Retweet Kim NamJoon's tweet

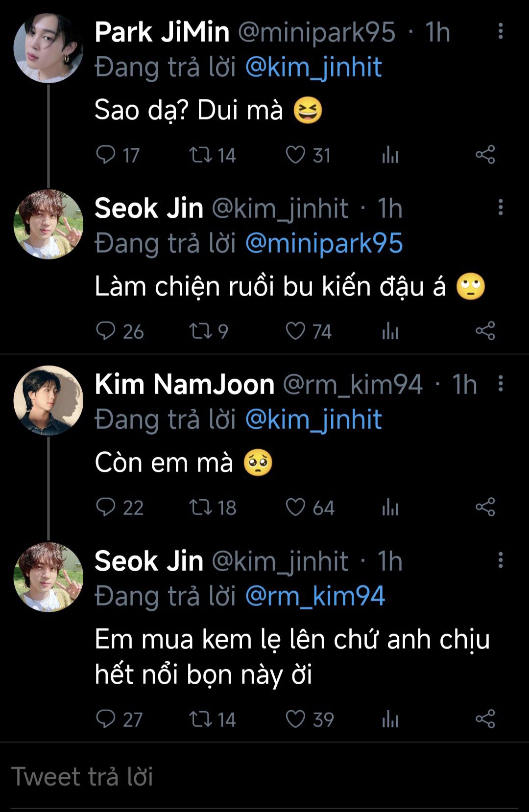click(200, 507)
